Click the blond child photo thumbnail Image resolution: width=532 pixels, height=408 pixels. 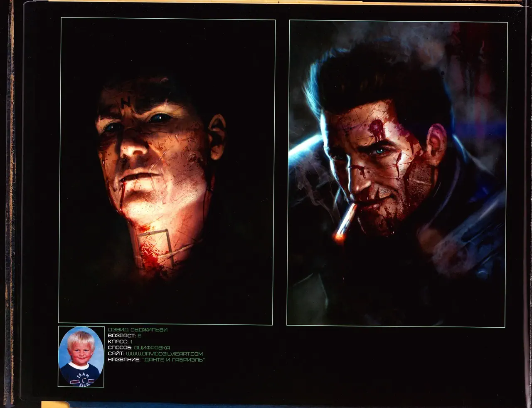pos(81,356)
